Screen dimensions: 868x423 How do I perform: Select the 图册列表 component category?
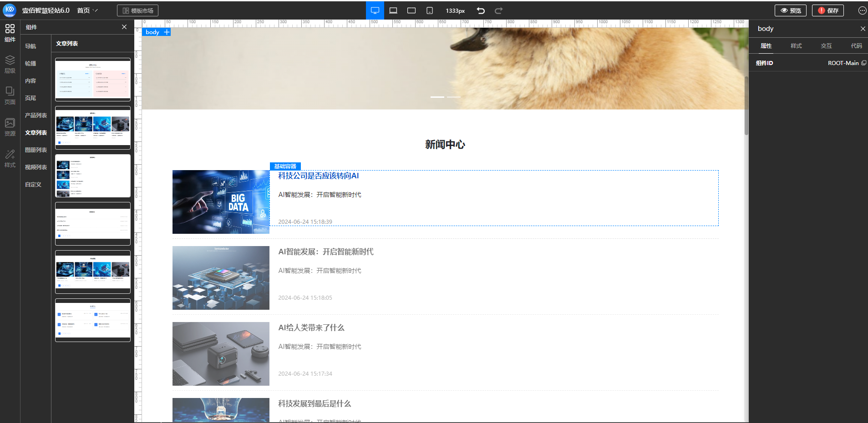click(36, 150)
